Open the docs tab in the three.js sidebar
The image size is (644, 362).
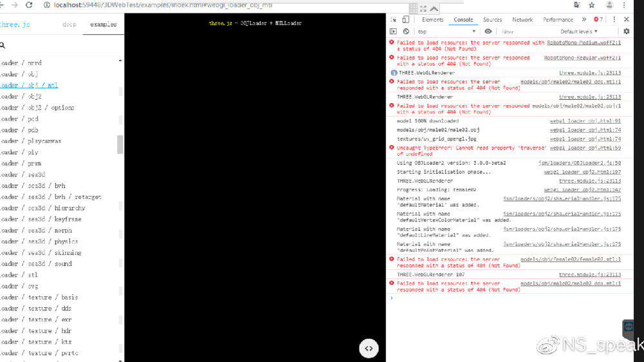[x=69, y=24]
